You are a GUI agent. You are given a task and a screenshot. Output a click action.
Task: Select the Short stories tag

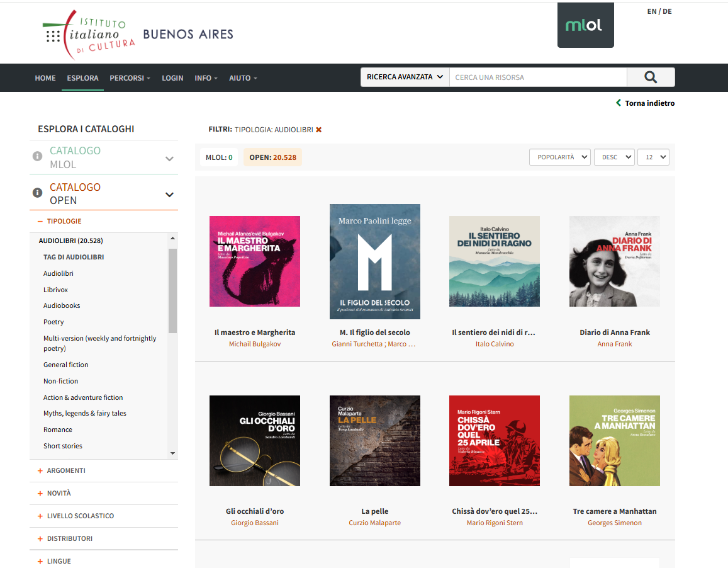coord(63,446)
